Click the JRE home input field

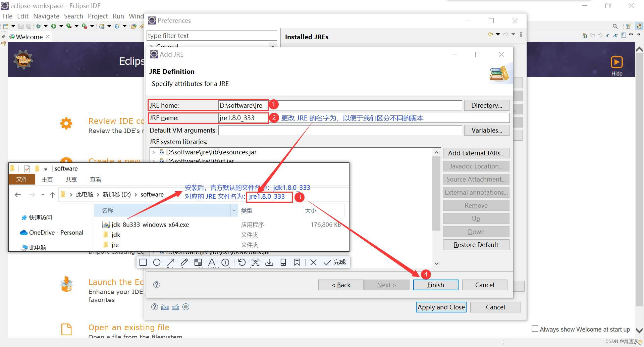[x=340, y=105]
